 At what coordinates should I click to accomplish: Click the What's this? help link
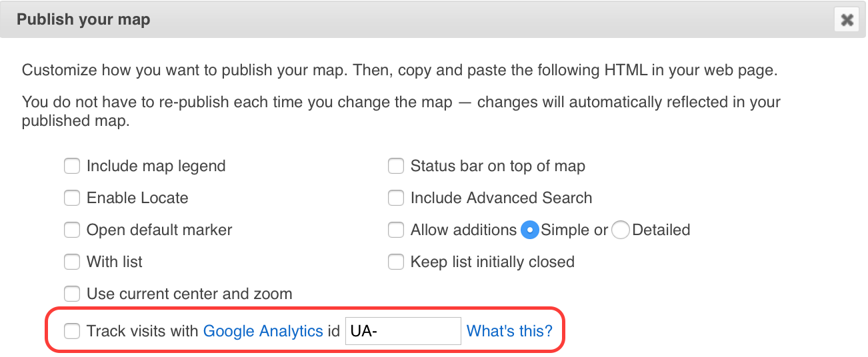(x=509, y=331)
